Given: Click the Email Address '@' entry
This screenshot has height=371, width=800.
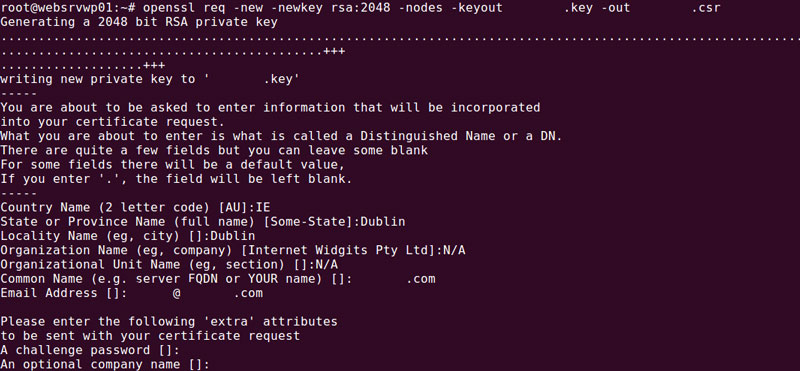Looking at the screenshot, I should pos(177,293).
